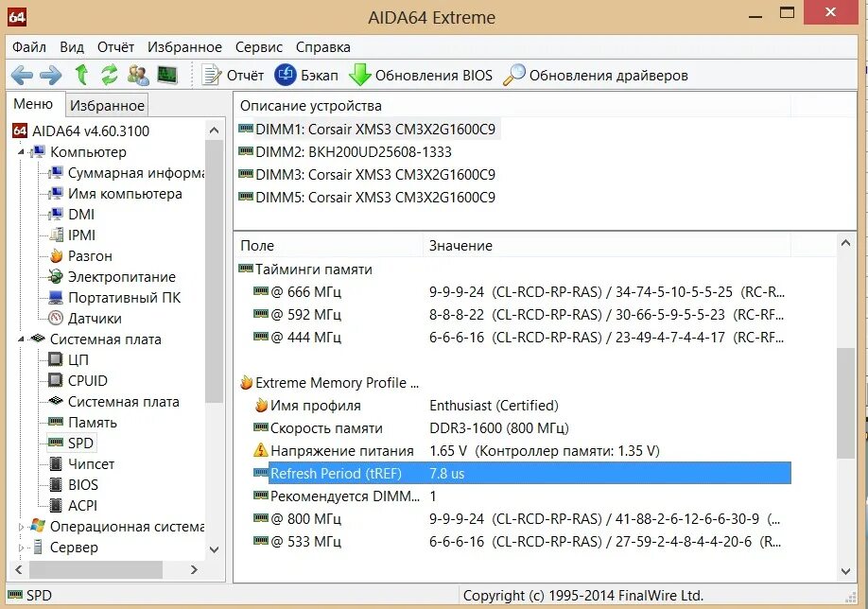Click the Значение column header

[607, 245]
